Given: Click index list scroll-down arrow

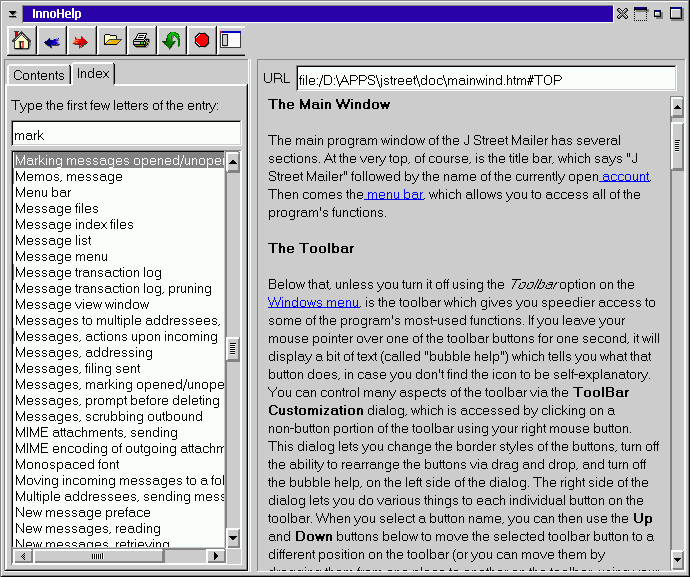Looking at the screenshot, I should [x=233, y=537].
